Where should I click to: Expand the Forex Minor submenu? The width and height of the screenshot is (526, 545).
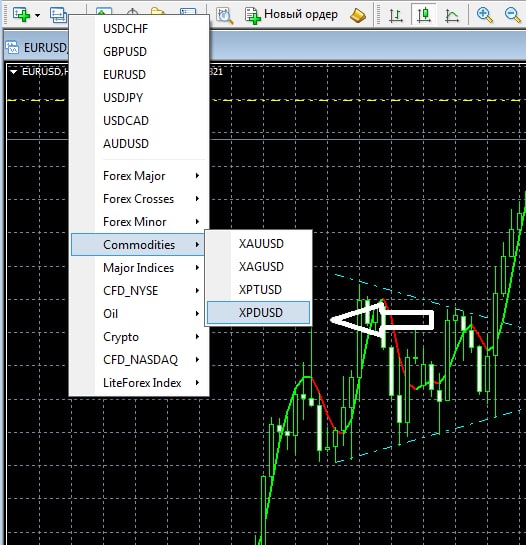point(139,221)
